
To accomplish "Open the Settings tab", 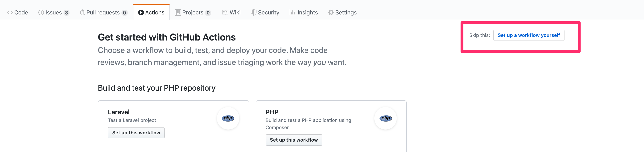I will point(346,12).
